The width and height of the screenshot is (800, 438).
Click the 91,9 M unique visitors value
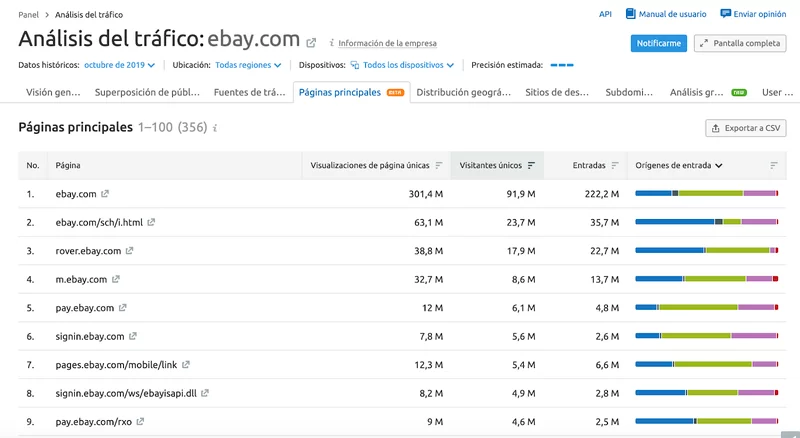click(x=521, y=194)
